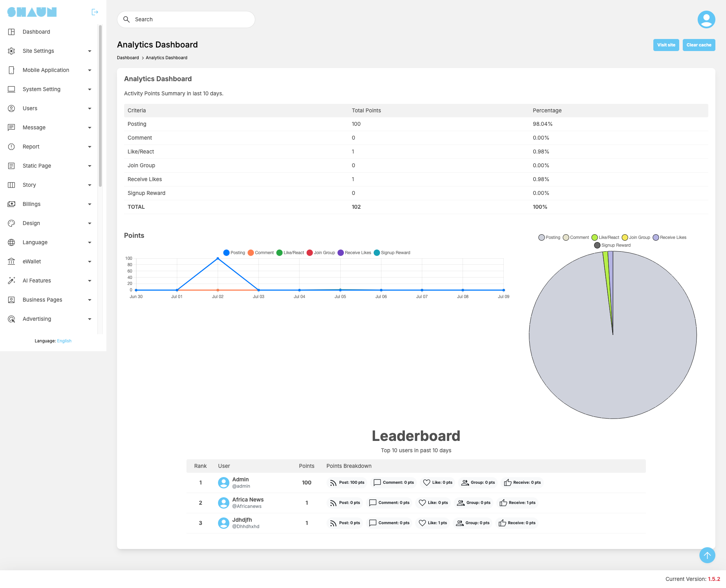726x588 pixels.
Task: Open the user profile avatar icon
Action: point(706,19)
